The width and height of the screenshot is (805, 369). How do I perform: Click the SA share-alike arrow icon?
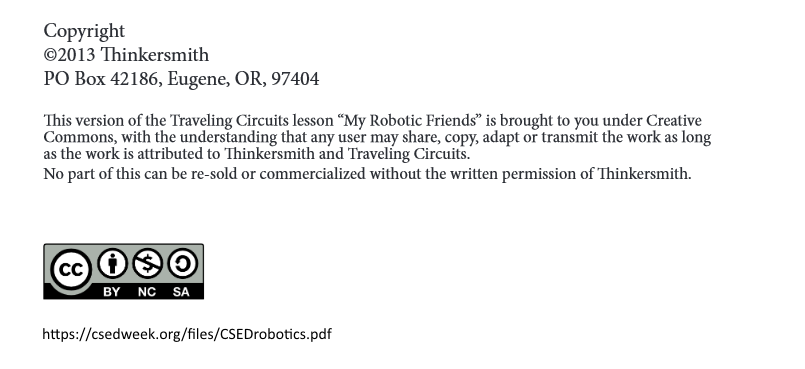click(x=182, y=264)
